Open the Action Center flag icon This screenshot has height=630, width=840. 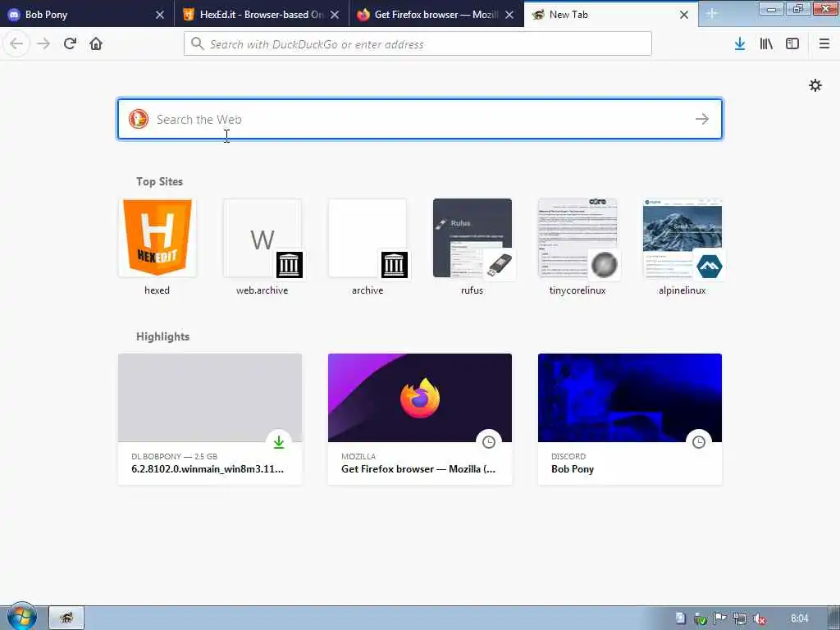coord(720,619)
